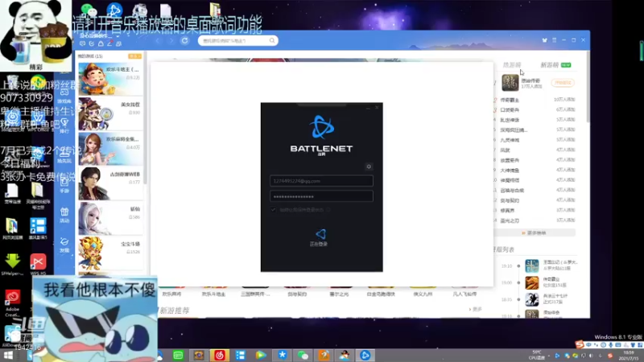Open WeChat in the taskbar
Viewport: 644px width, 362px height.
tap(303, 356)
